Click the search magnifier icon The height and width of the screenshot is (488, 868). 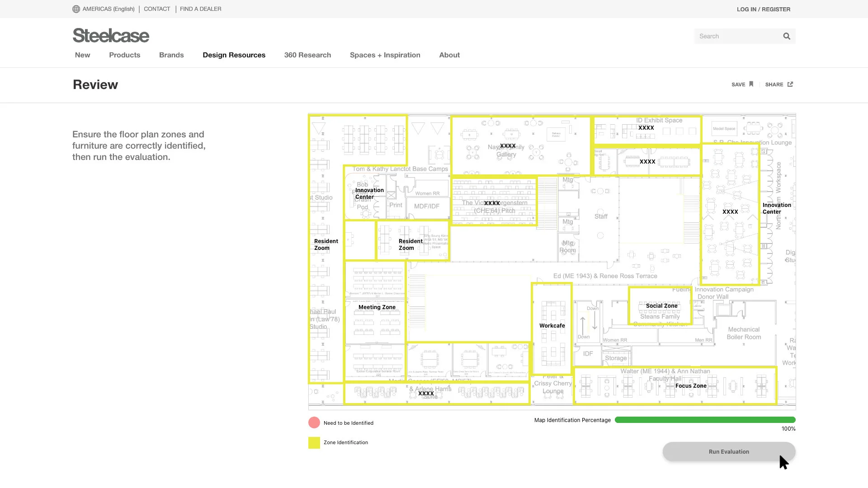click(x=787, y=36)
